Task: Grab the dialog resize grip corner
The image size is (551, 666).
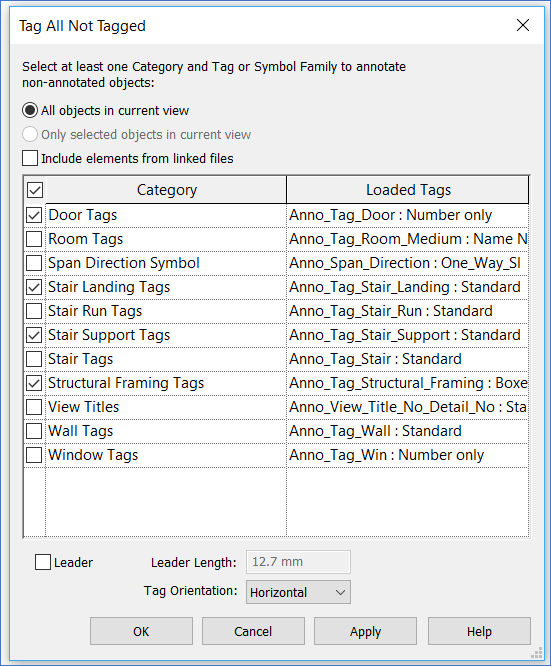Action: coord(537,652)
